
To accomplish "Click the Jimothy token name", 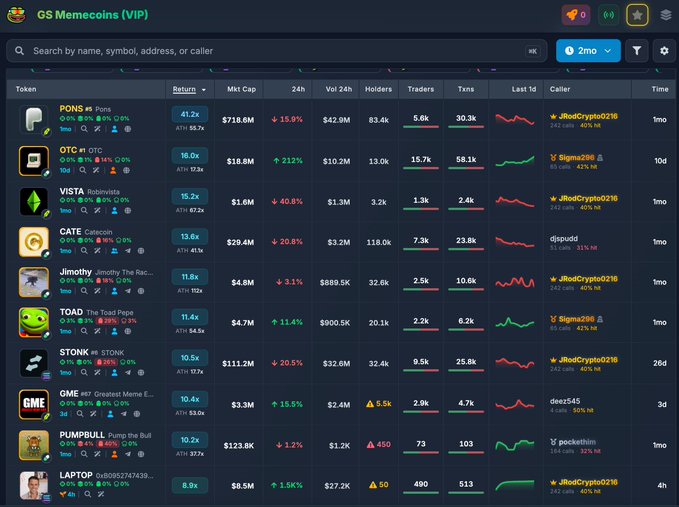I will pyautogui.click(x=75, y=272).
